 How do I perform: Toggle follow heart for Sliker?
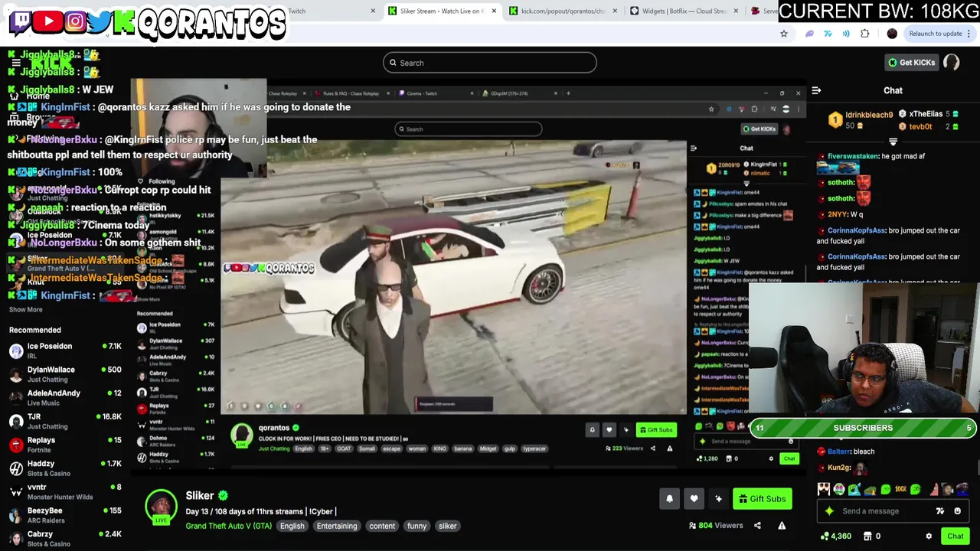694,499
